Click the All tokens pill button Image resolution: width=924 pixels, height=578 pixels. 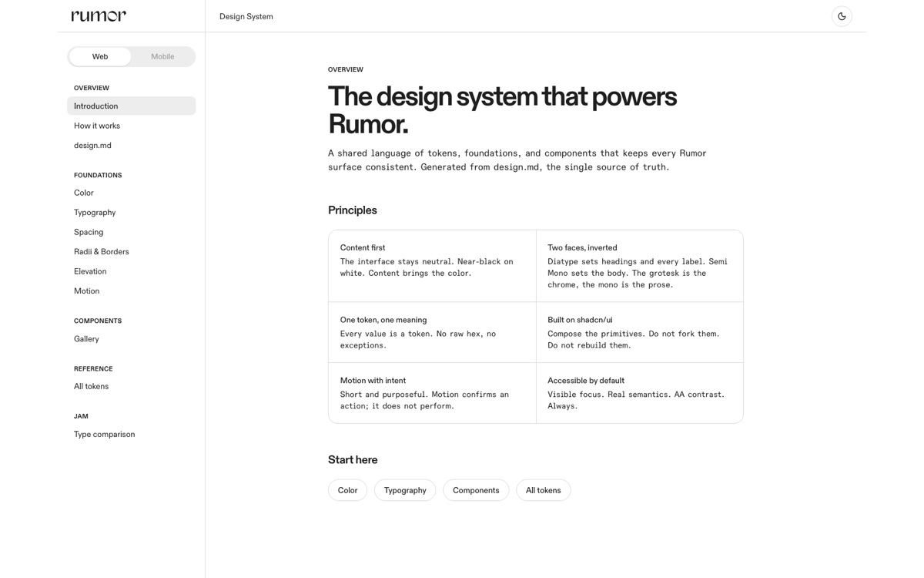click(x=544, y=490)
